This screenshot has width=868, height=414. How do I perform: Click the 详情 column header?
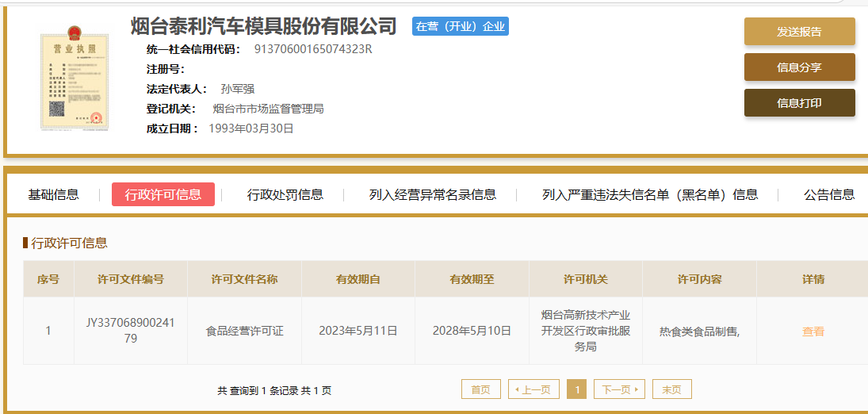(x=813, y=278)
